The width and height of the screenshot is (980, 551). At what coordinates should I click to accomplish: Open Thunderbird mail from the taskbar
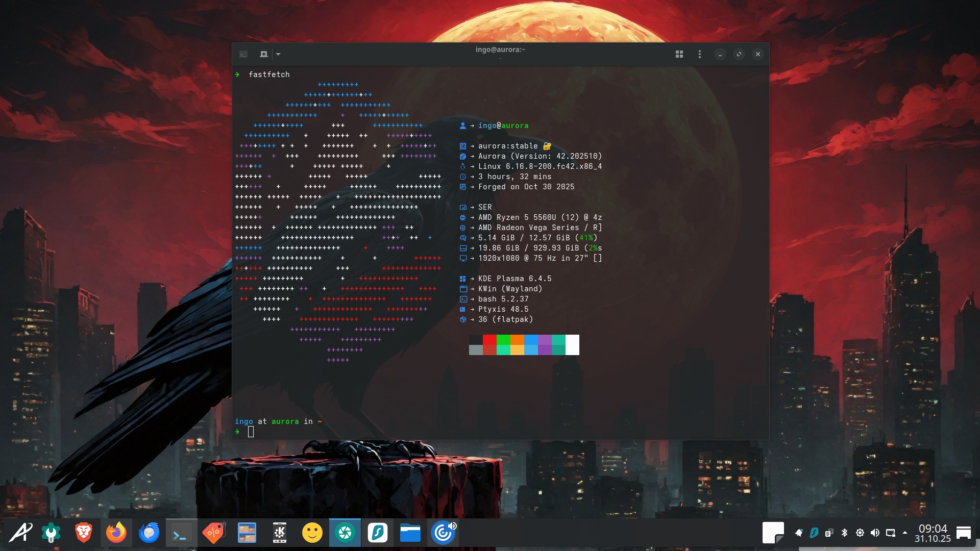(149, 533)
